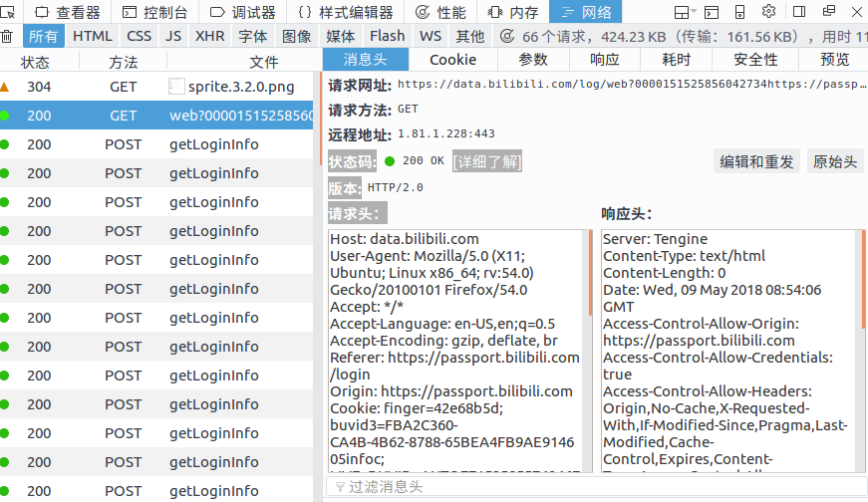Select the 网络 network panel

586,12
